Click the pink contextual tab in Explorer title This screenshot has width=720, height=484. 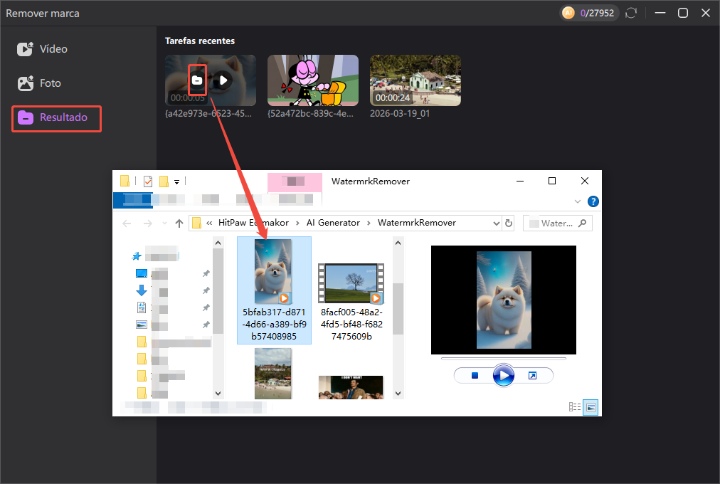(x=295, y=182)
